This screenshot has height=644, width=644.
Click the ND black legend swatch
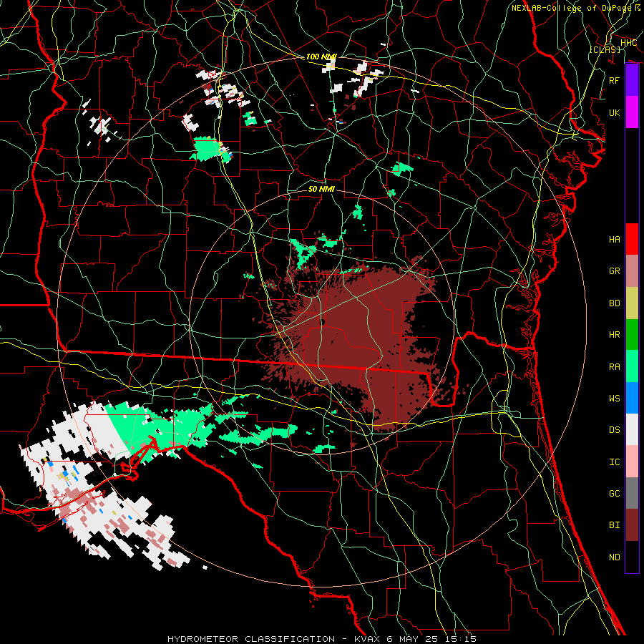pyautogui.click(x=632, y=557)
